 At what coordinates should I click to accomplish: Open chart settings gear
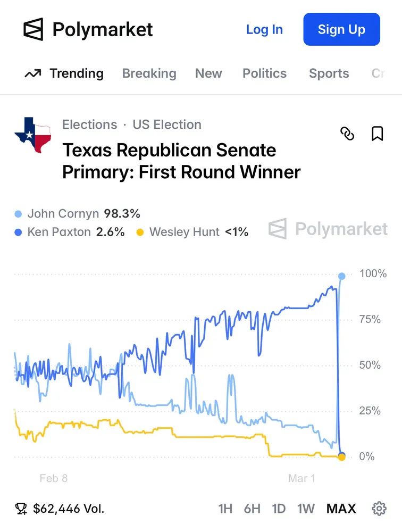(x=379, y=509)
